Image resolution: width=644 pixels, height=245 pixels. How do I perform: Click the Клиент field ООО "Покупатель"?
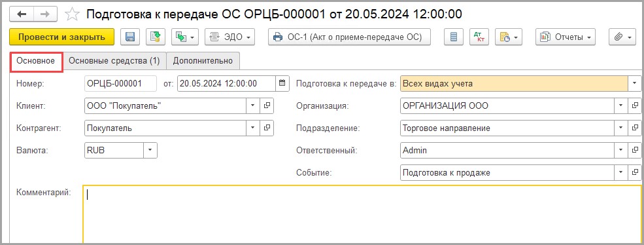[165, 106]
